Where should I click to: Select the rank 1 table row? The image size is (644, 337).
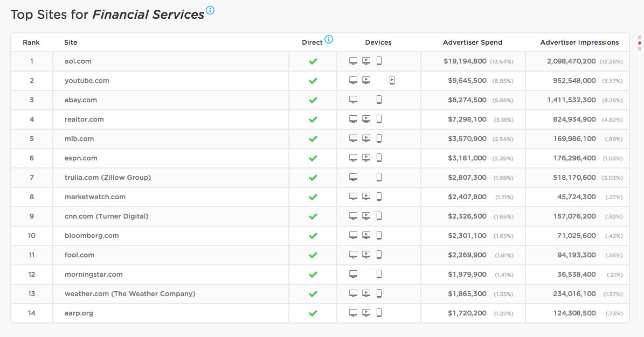(x=216, y=61)
